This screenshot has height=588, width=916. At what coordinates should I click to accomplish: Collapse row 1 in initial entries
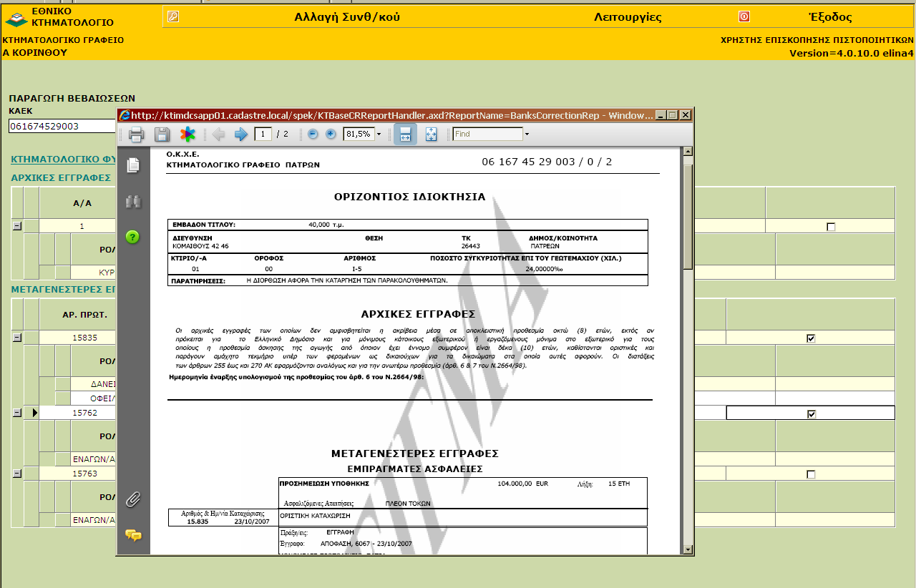pos(17,226)
